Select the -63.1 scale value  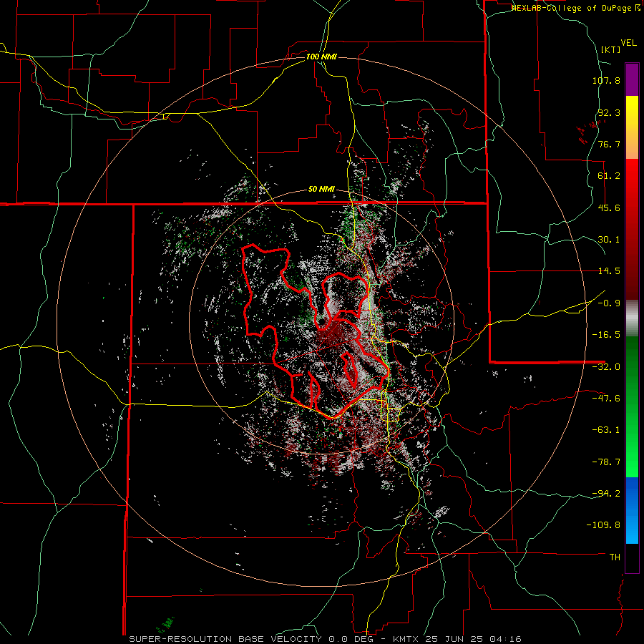(606, 430)
